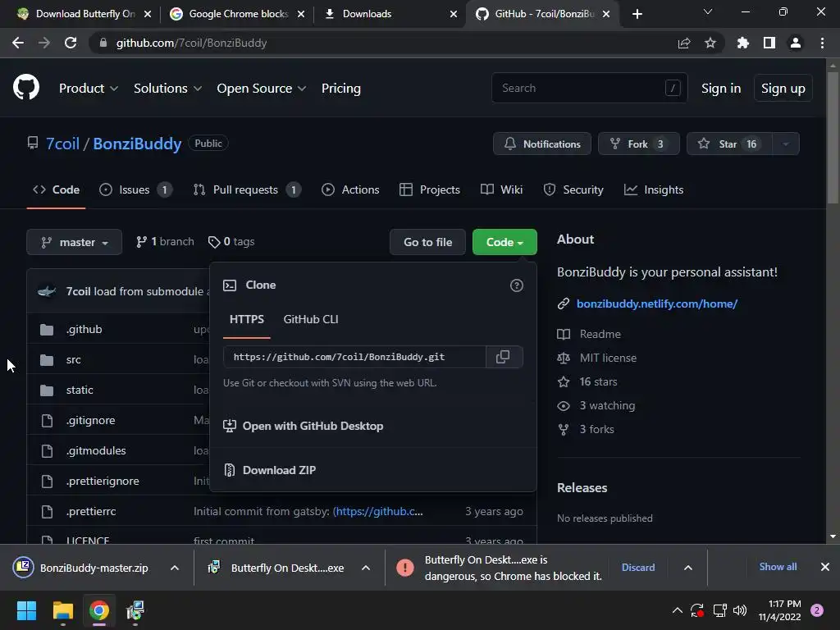The height and width of the screenshot is (630, 840).
Task: Reload the page
Action: 71,43
